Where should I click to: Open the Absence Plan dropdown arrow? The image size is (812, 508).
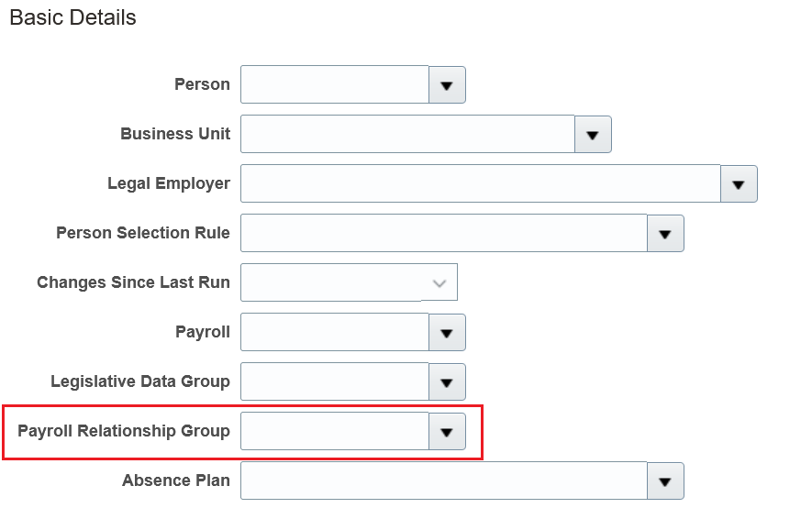[x=665, y=480]
